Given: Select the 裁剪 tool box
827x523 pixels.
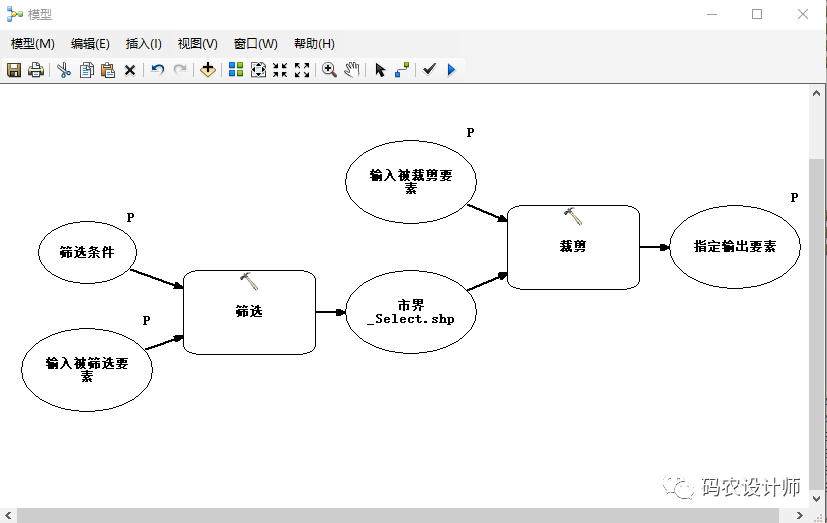Looking at the screenshot, I should [x=573, y=247].
